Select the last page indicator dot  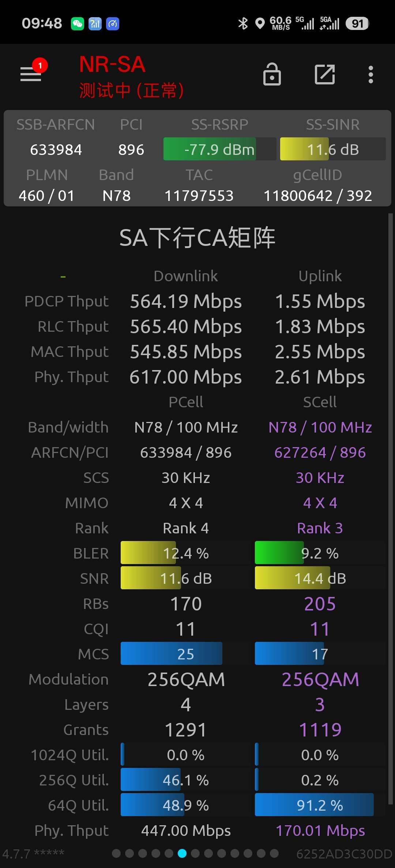[274, 853]
